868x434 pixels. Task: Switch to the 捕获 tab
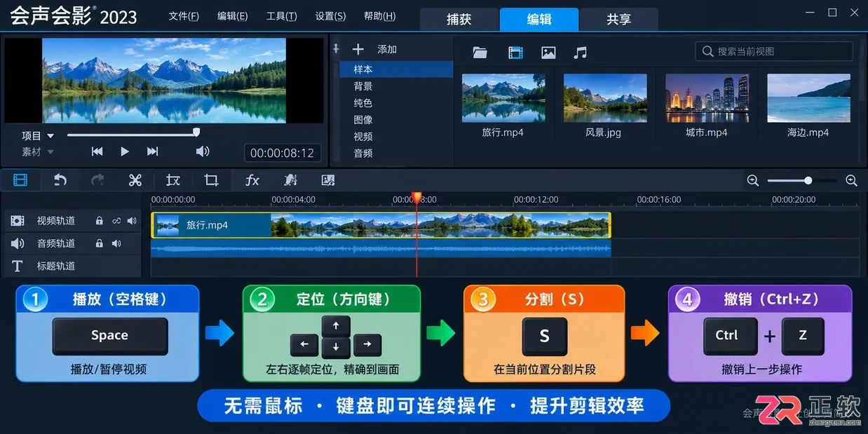459,20
